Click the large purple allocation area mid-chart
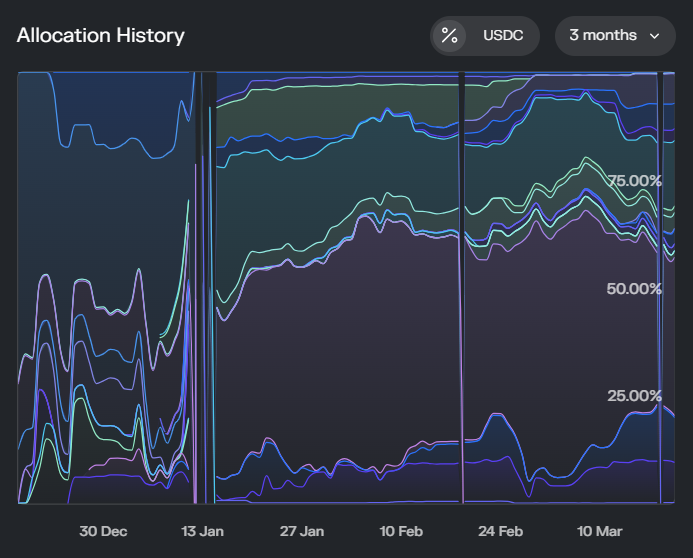Screen dimensions: 693x558 [400, 330]
